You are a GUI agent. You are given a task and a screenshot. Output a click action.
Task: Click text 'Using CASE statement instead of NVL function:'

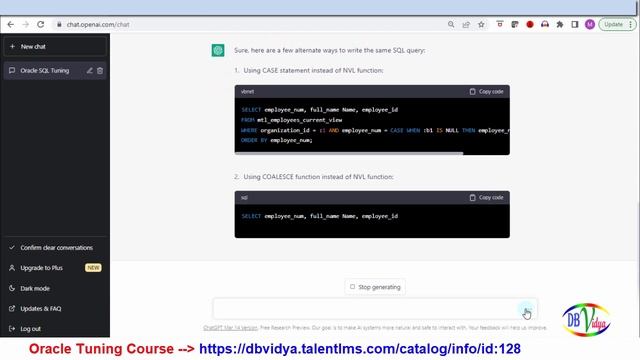coord(313,71)
